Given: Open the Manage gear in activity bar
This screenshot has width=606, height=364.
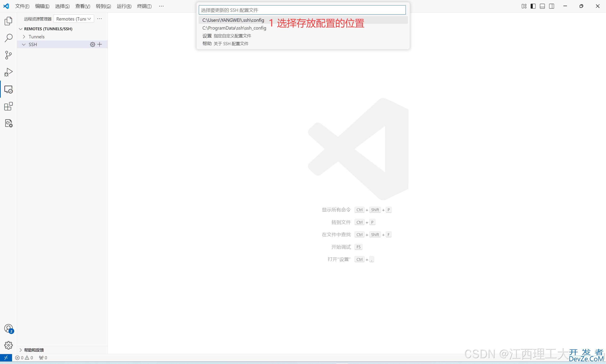Looking at the screenshot, I should pos(8,345).
